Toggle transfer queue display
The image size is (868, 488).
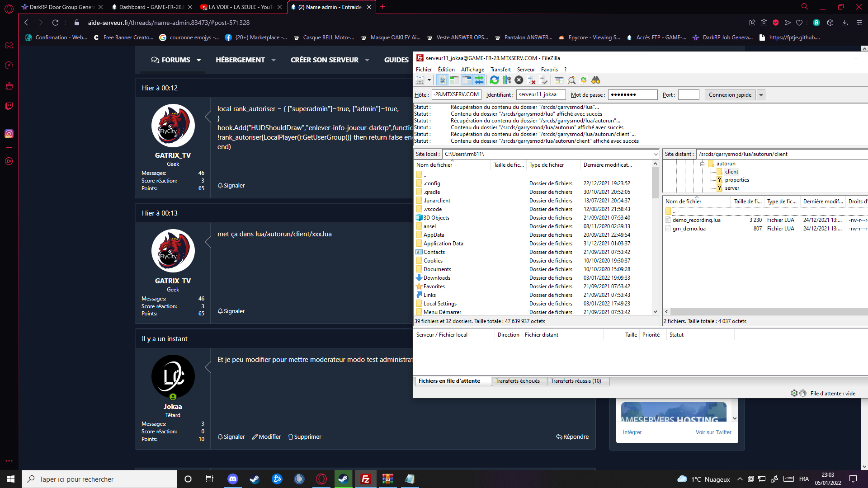479,80
